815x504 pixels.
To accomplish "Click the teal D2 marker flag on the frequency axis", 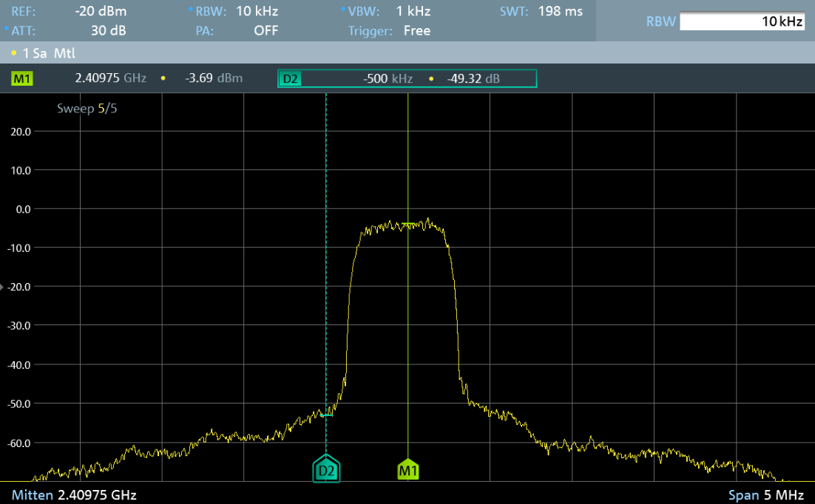I will click(x=326, y=469).
